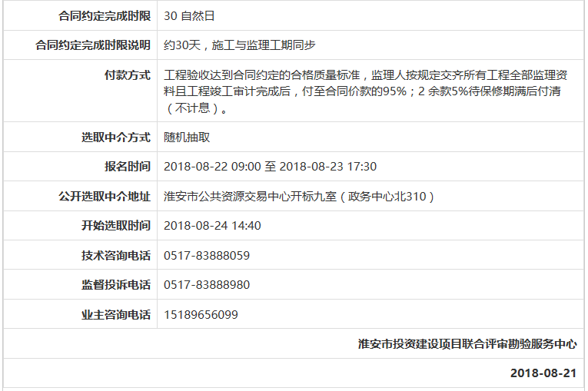Click the publication date 2018-08-21
588x391 pixels.
[x=543, y=373]
